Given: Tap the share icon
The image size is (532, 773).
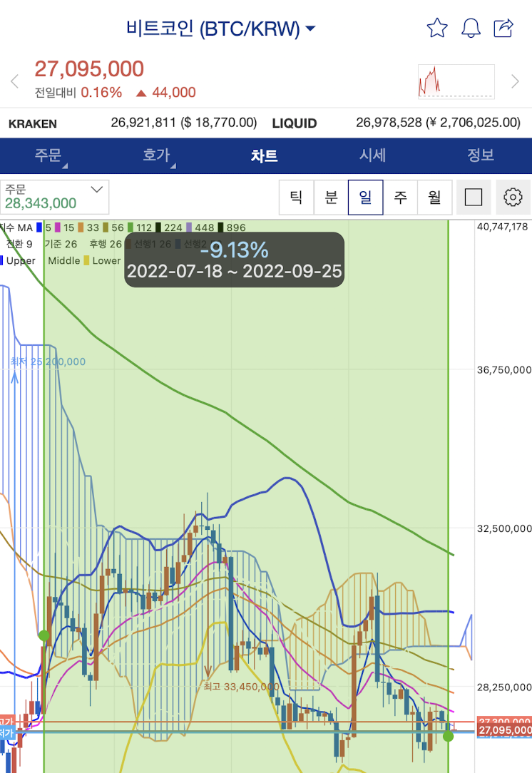Looking at the screenshot, I should [x=503, y=28].
